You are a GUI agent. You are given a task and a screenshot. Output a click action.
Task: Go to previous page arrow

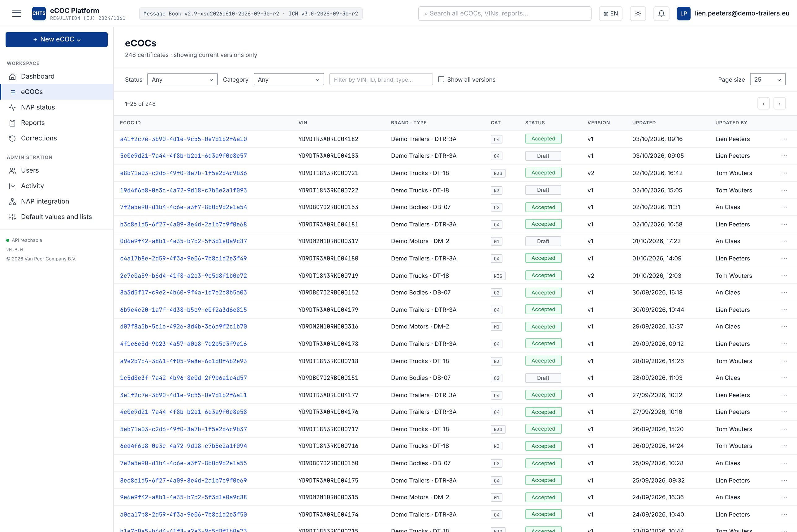(x=763, y=104)
